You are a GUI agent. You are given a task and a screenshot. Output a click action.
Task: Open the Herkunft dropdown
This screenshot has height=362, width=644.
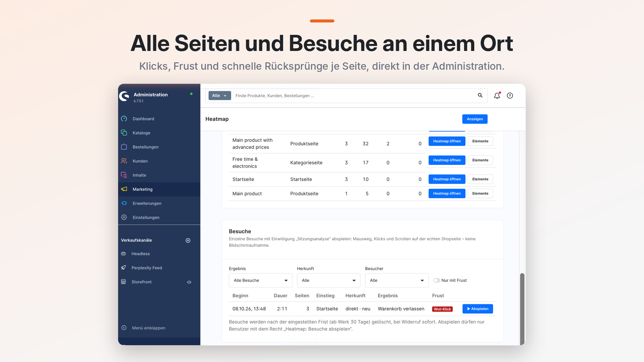329,281
